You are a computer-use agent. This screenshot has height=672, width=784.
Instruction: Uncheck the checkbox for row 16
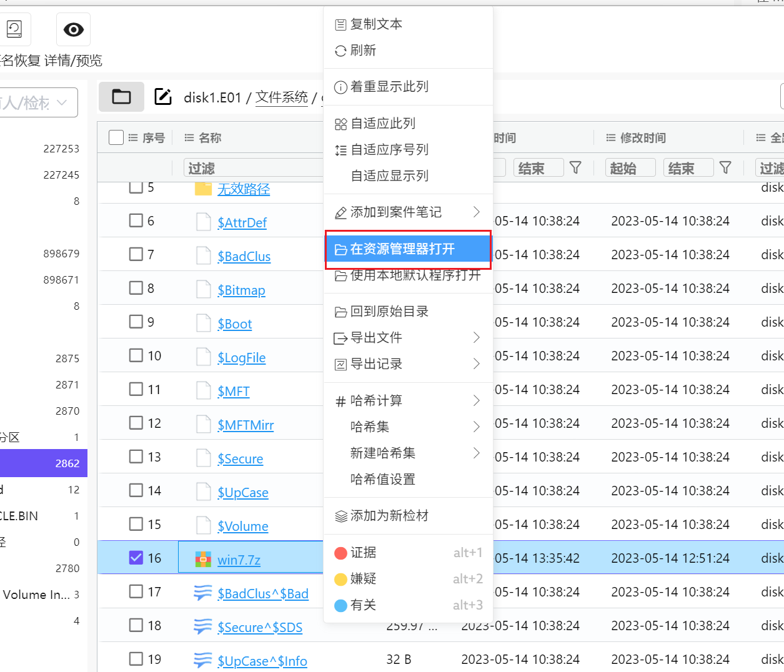tap(136, 558)
